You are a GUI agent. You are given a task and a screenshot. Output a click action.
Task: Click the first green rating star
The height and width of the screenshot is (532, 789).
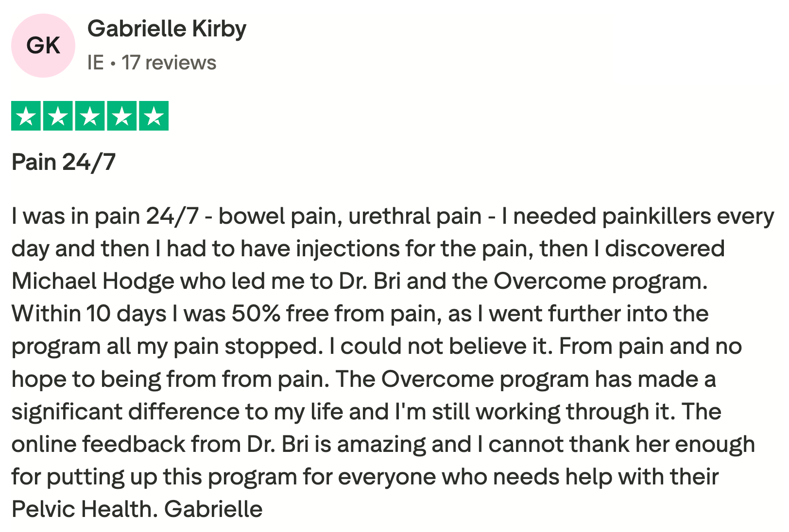(x=26, y=116)
